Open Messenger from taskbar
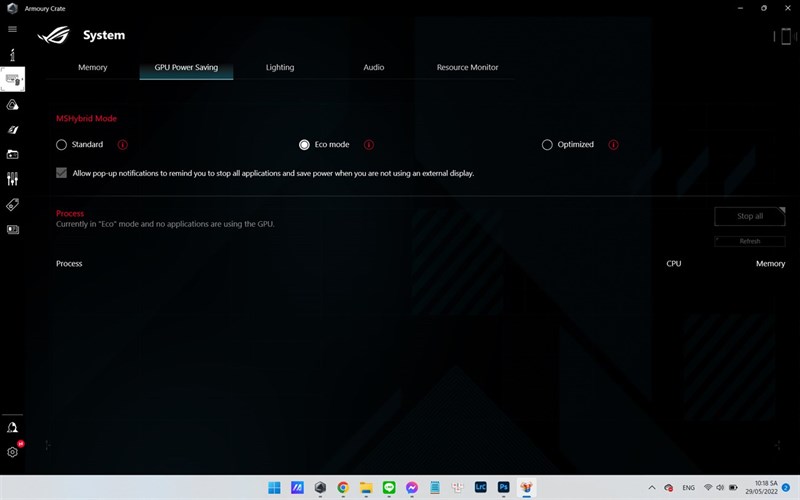The width and height of the screenshot is (800, 500). pos(412,488)
